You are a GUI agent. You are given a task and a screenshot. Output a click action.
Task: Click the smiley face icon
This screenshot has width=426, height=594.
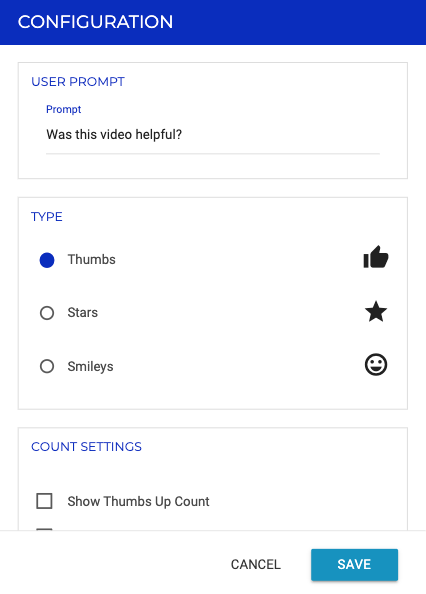[x=376, y=364]
